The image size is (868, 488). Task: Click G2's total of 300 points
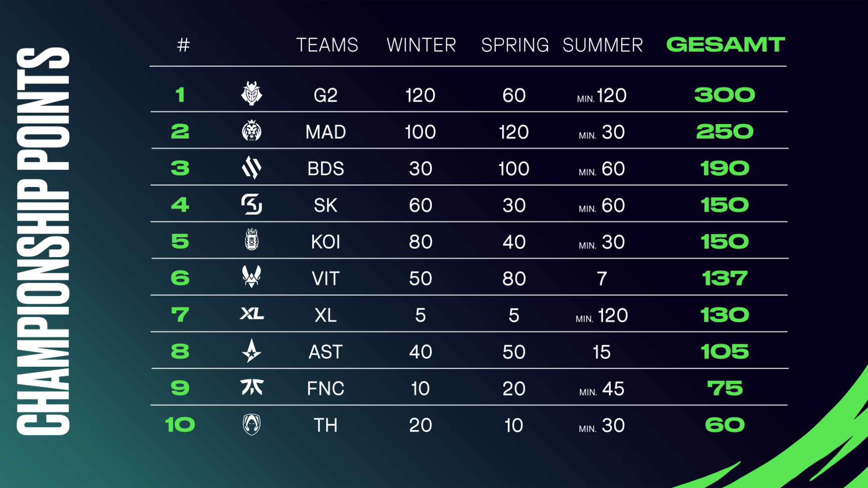(725, 95)
